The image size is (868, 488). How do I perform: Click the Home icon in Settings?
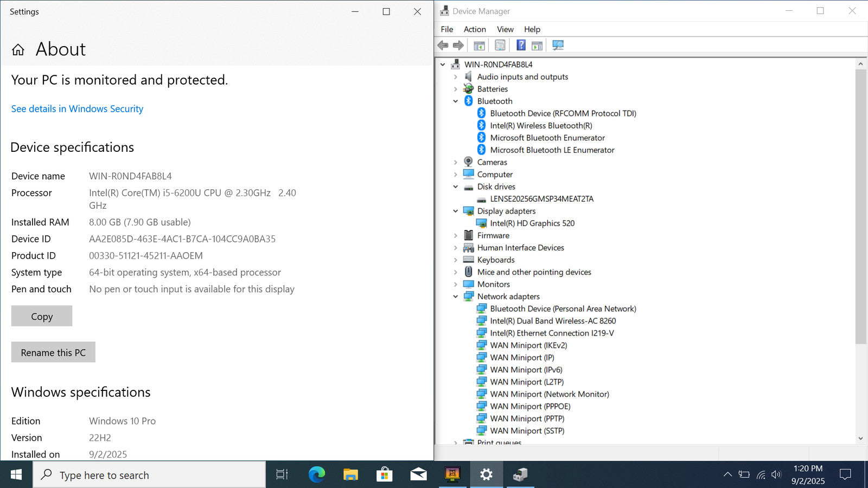18,50
